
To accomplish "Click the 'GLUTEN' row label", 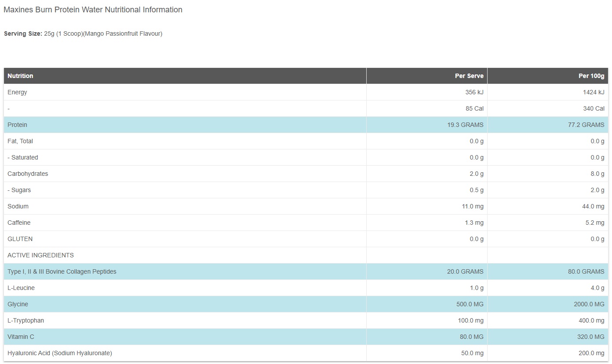I will click(x=20, y=239).
